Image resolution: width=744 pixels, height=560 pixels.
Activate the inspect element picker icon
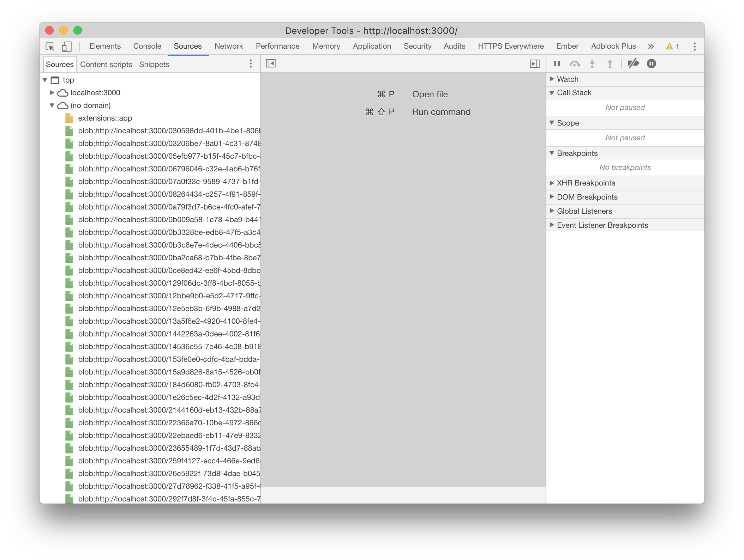[x=50, y=47]
